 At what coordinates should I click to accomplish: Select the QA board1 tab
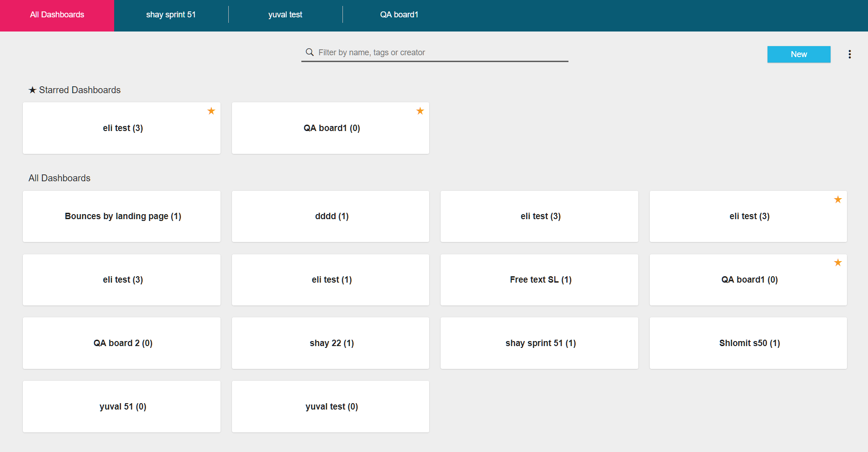399,14
